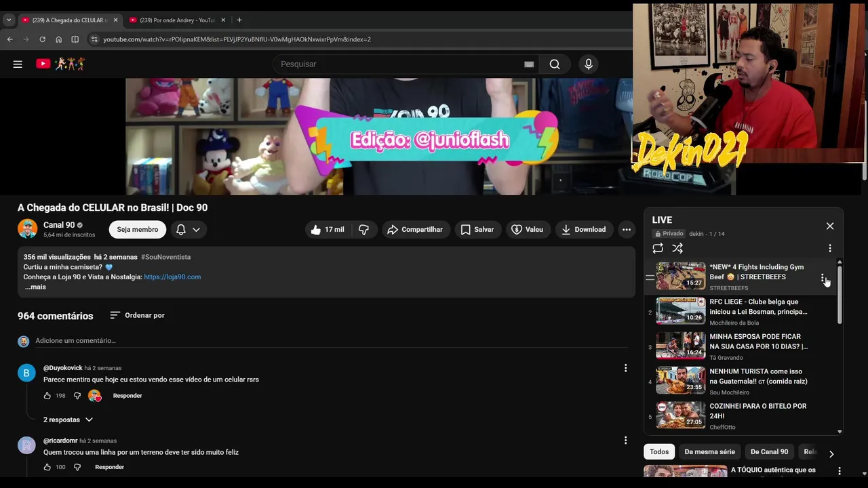The height and width of the screenshot is (488, 868).
Task: Select Da mesma série chip
Action: pyautogui.click(x=709, y=452)
